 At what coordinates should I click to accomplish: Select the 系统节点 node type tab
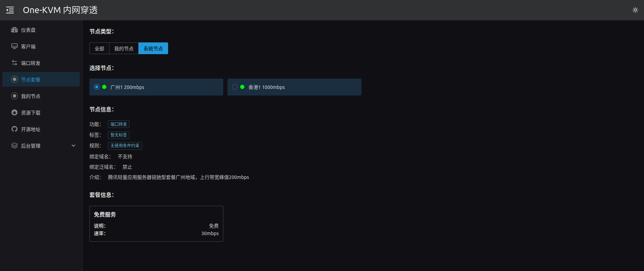[x=153, y=49]
